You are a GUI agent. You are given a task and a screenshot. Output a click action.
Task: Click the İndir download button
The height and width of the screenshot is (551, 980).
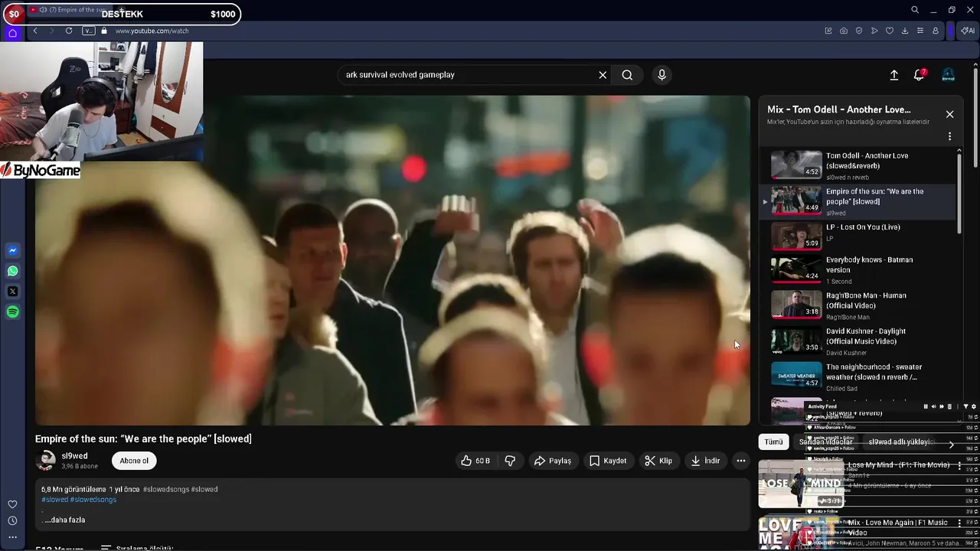coord(705,461)
